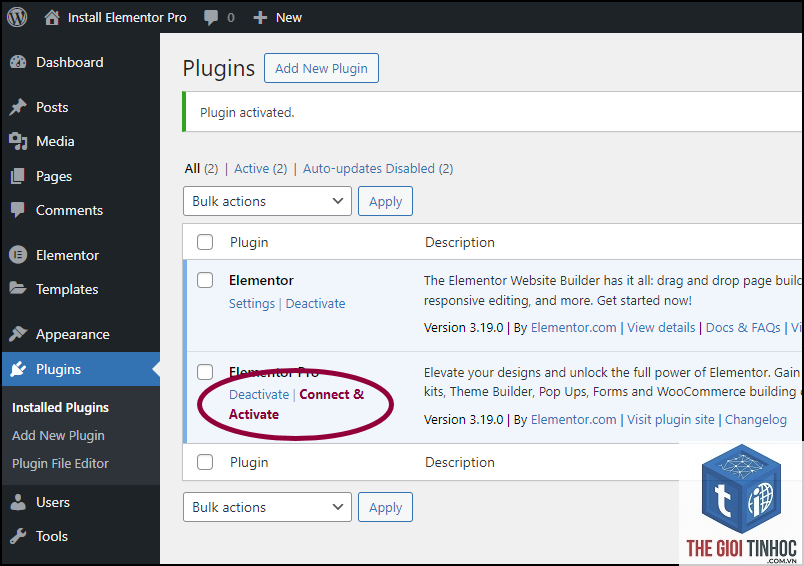Tick the select-all checkbox in table header
Screen dimensions: 804x566
[205, 242]
